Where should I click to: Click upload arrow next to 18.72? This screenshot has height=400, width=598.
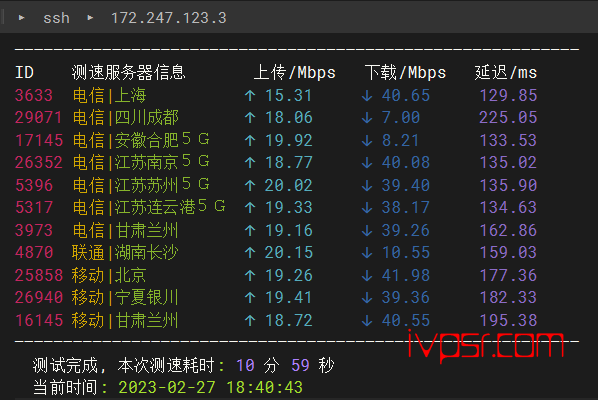click(250, 320)
